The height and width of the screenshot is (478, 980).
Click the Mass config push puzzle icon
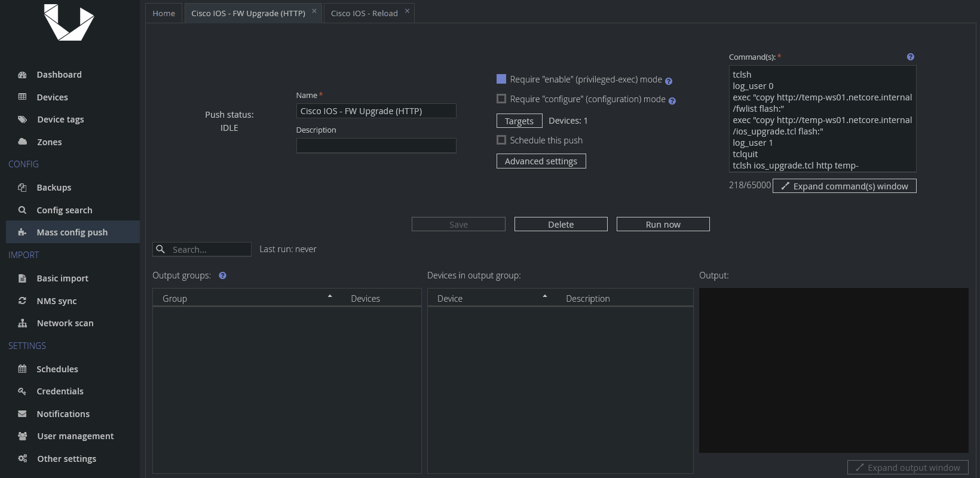click(x=22, y=232)
